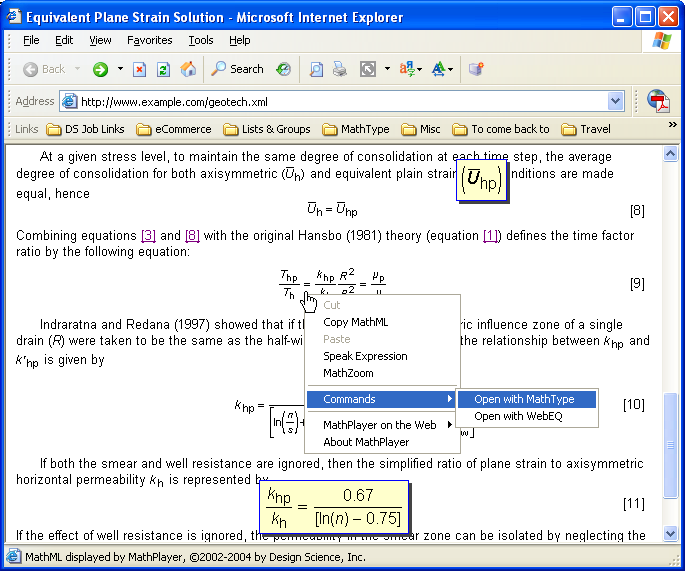Open the History toolbar icon
This screenshot has width=685, height=571.
[x=284, y=69]
